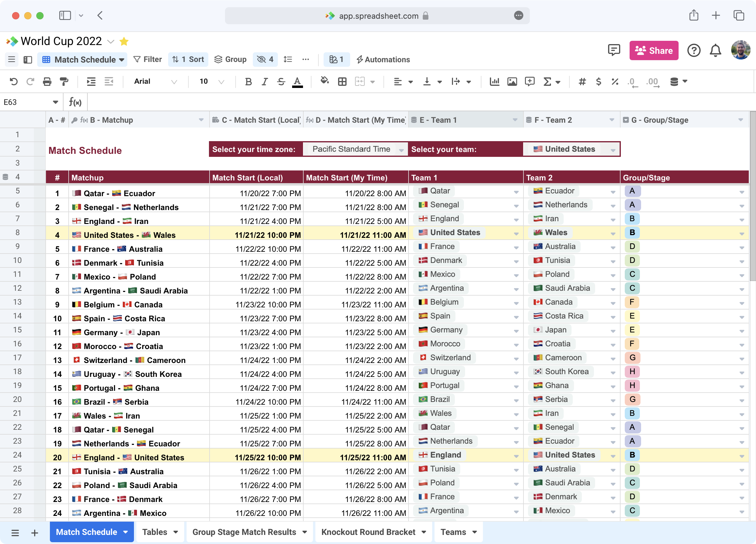Open Automations
756x544 pixels.
pyautogui.click(x=383, y=59)
